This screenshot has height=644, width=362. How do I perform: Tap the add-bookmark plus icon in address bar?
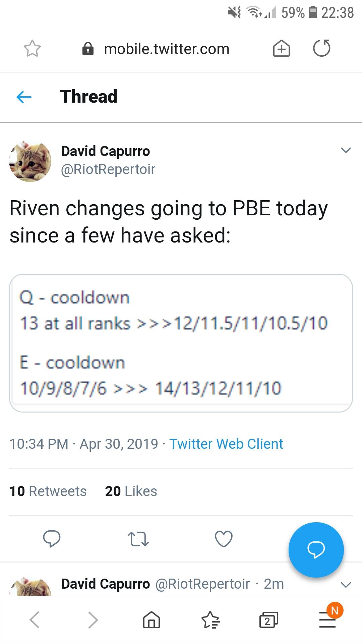coord(281,49)
